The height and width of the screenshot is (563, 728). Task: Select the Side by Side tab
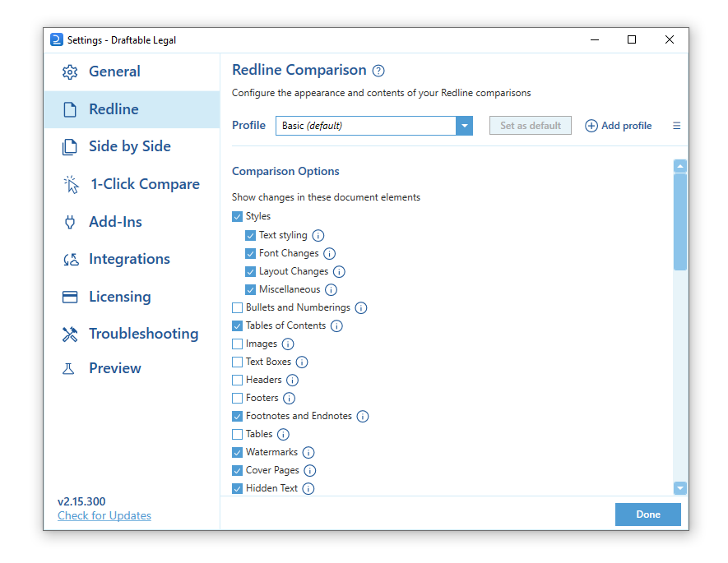point(132,147)
